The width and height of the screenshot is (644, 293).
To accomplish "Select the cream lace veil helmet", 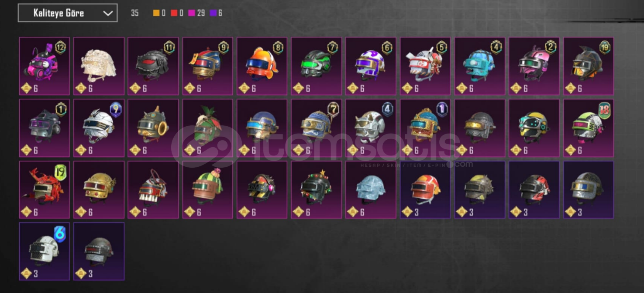I will point(99,66).
